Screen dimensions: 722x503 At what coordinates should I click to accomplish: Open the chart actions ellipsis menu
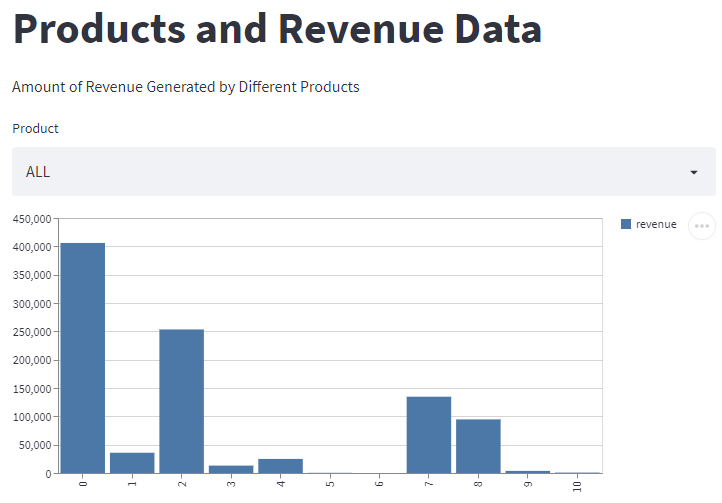pyautogui.click(x=702, y=226)
